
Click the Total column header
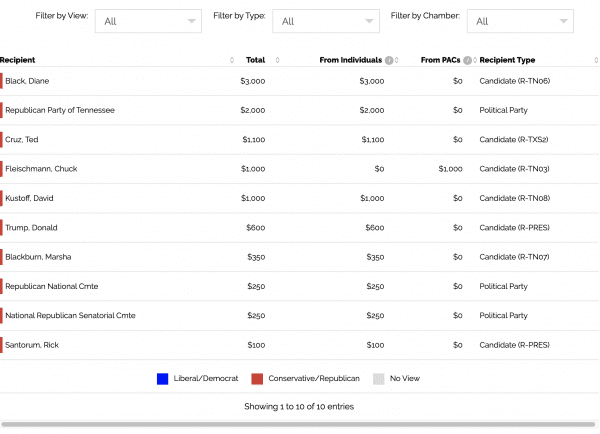click(x=255, y=60)
